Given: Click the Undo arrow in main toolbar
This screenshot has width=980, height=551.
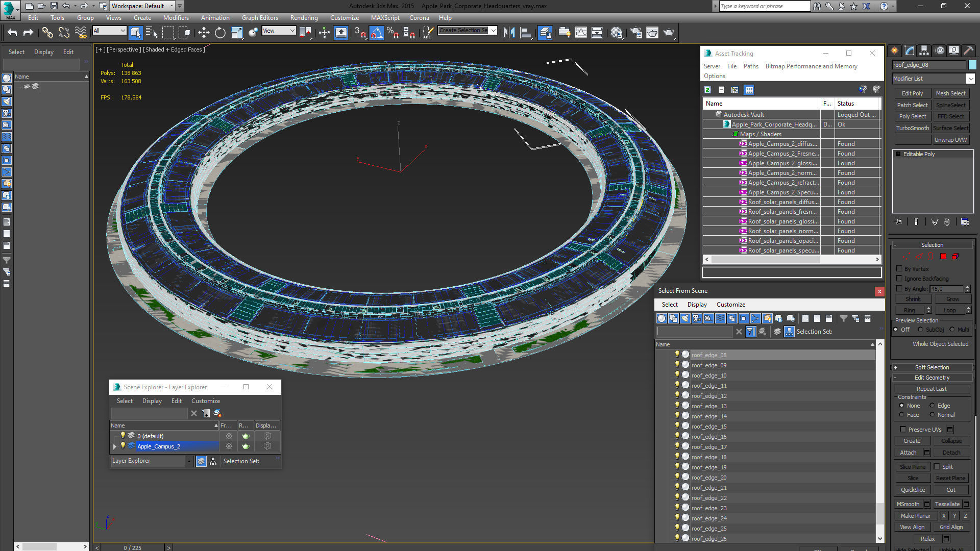Looking at the screenshot, I should [x=12, y=33].
